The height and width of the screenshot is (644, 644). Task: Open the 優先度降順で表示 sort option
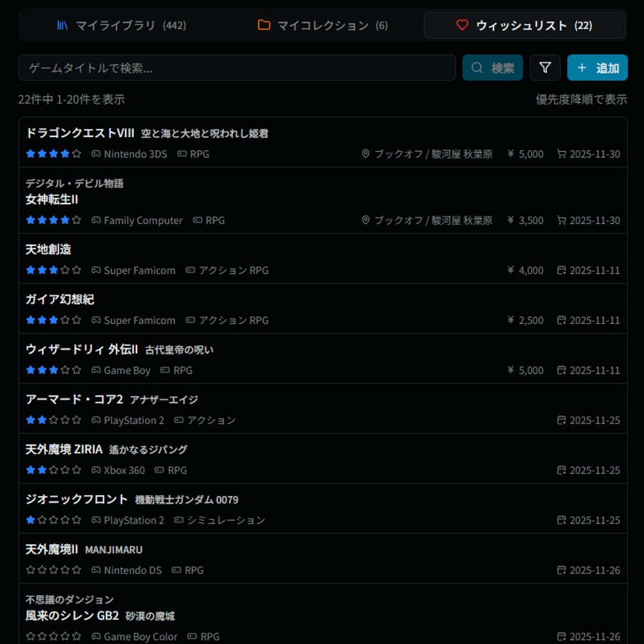(x=581, y=99)
